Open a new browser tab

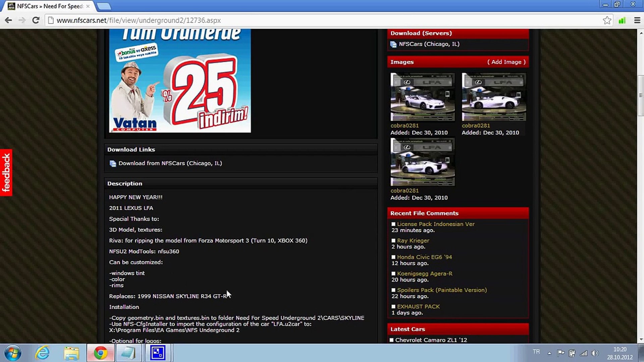[104, 6]
